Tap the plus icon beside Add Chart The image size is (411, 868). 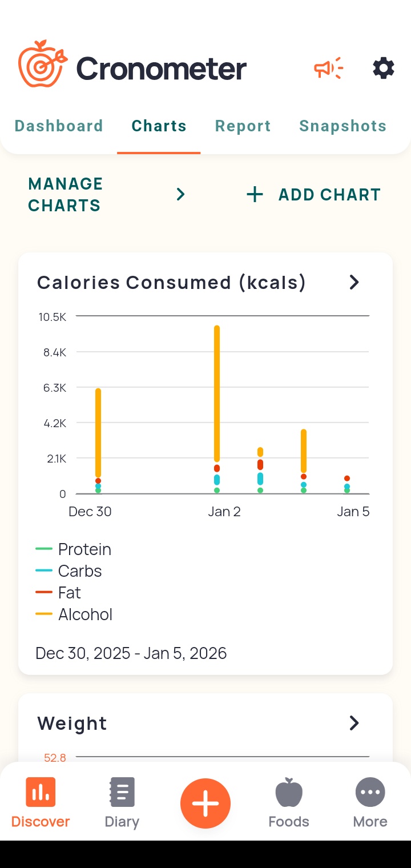[x=255, y=195]
